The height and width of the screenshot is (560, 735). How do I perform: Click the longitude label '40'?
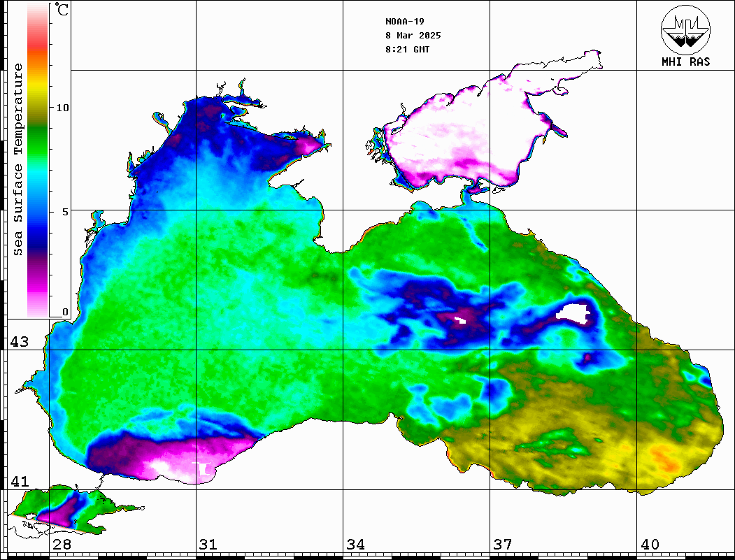coord(650,545)
